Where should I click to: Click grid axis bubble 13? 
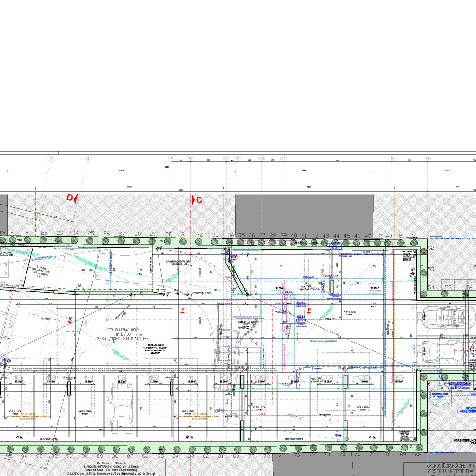[262, 159]
